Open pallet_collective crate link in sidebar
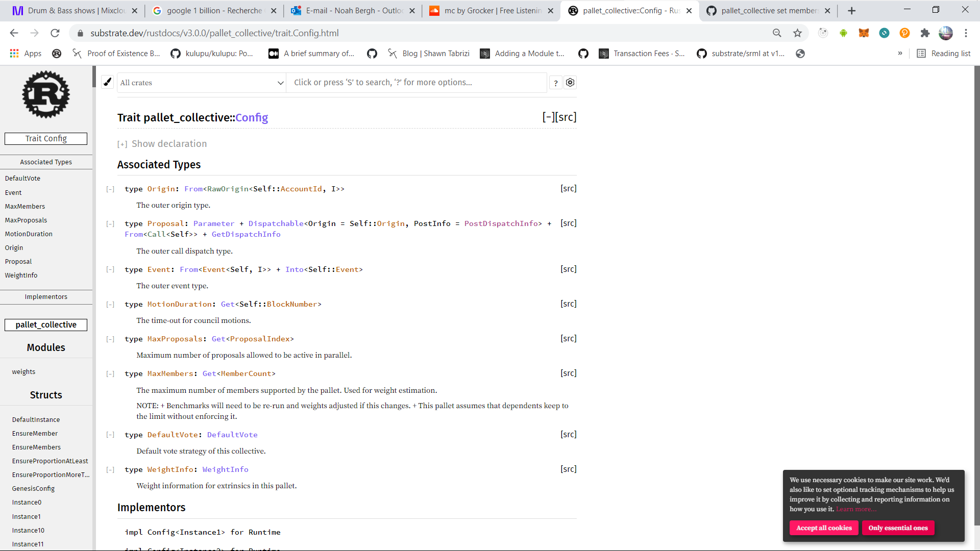 pos(46,325)
